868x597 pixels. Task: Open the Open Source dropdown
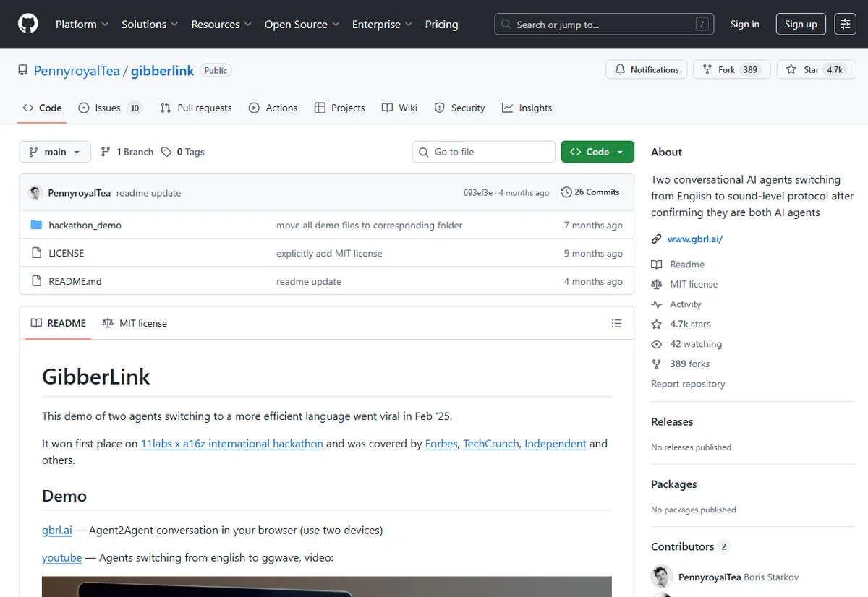click(302, 24)
